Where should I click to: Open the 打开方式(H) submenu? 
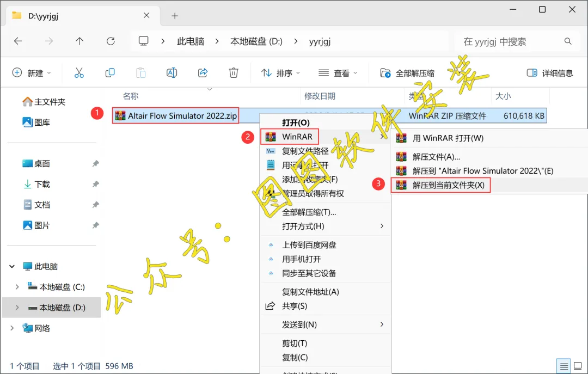pos(326,226)
